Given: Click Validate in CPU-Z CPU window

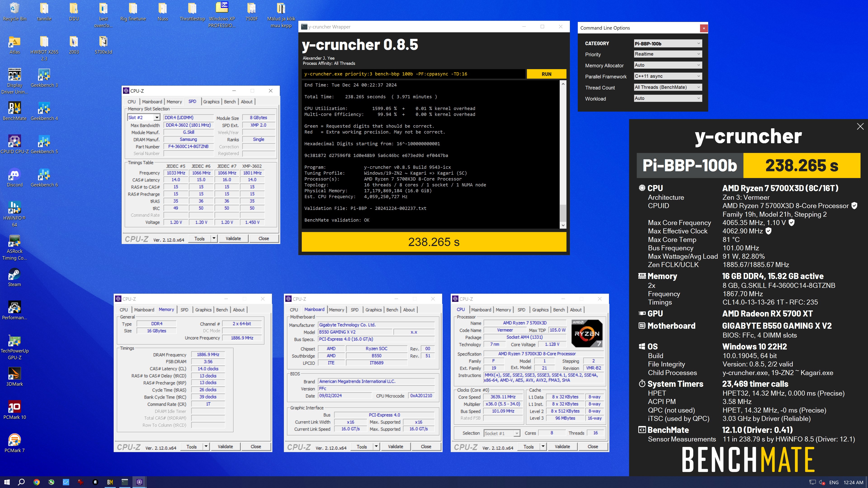Looking at the screenshot, I should (x=562, y=447).
